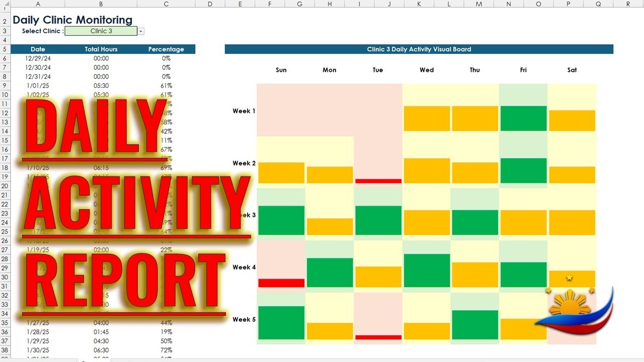Click the 44% percentage cell
The width and height of the screenshot is (644, 362).
(x=166, y=323)
